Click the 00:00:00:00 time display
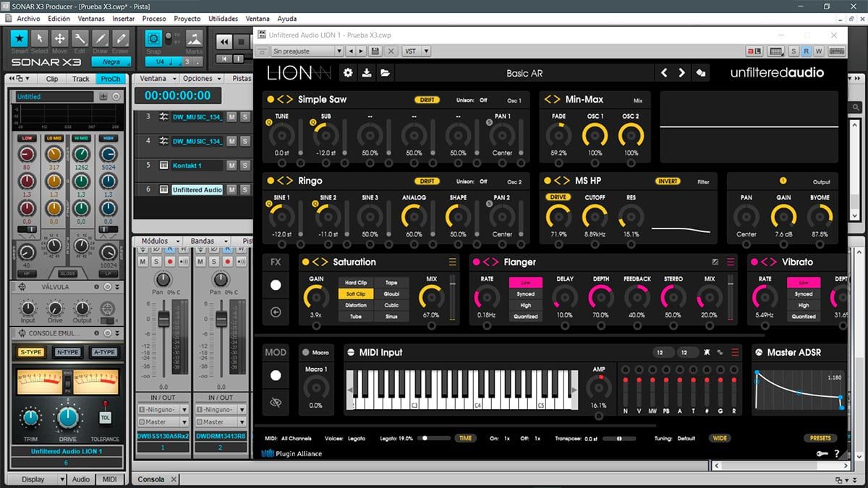 coord(177,95)
